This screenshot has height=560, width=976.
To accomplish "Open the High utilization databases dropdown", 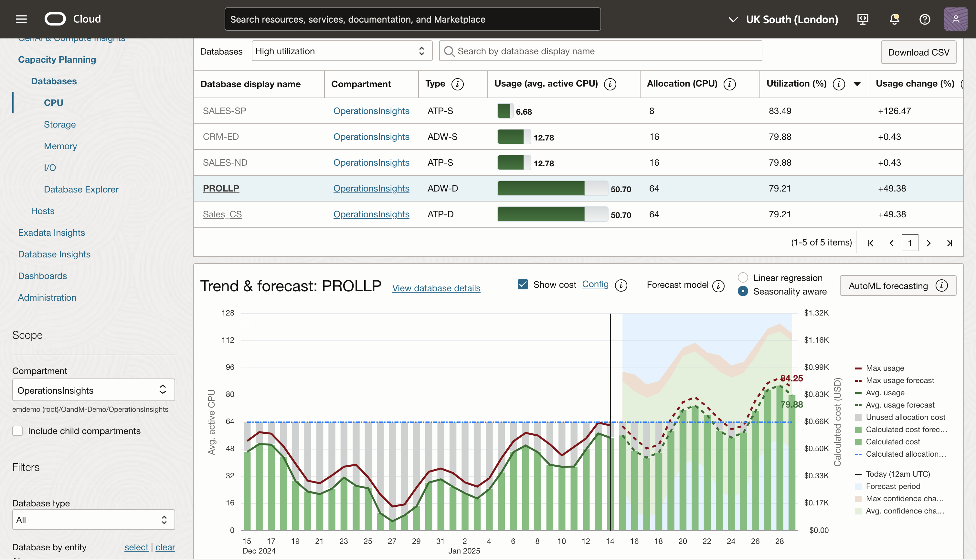I will pyautogui.click(x=341, y=51).
